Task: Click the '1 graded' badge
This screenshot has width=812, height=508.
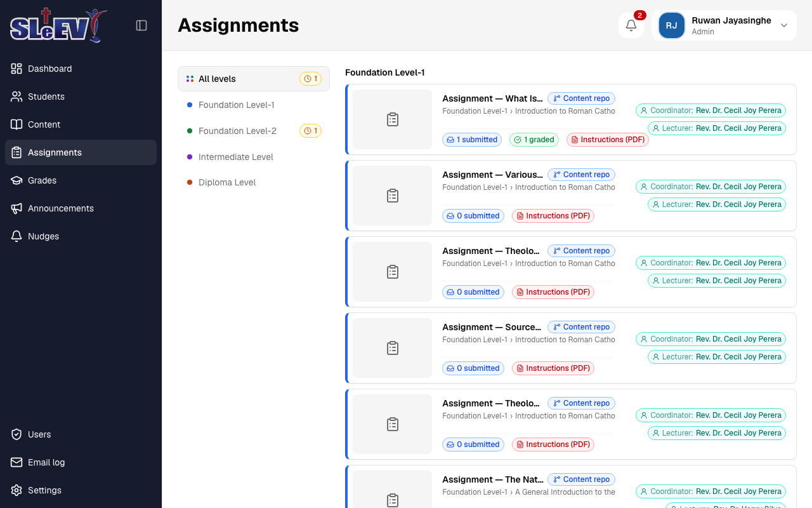Action: point(534,140)
